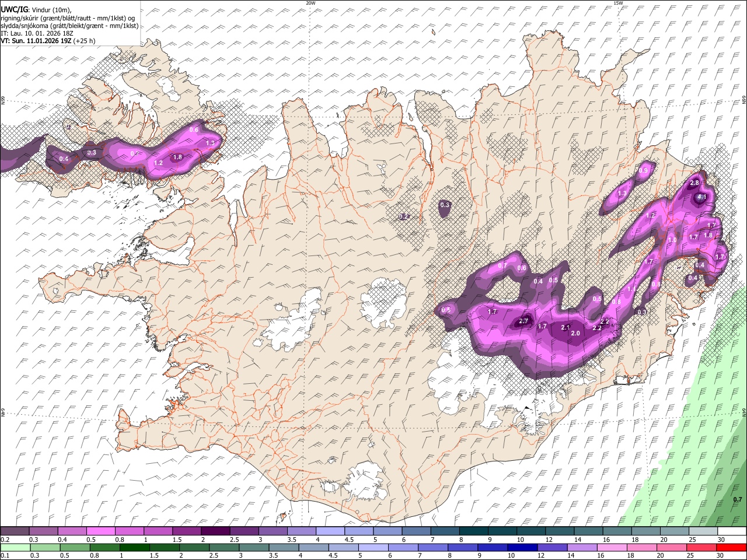Click the dark green 1 rain legend swatch
The width and height of the screenshot is (747, 560).
pos(134,547)
